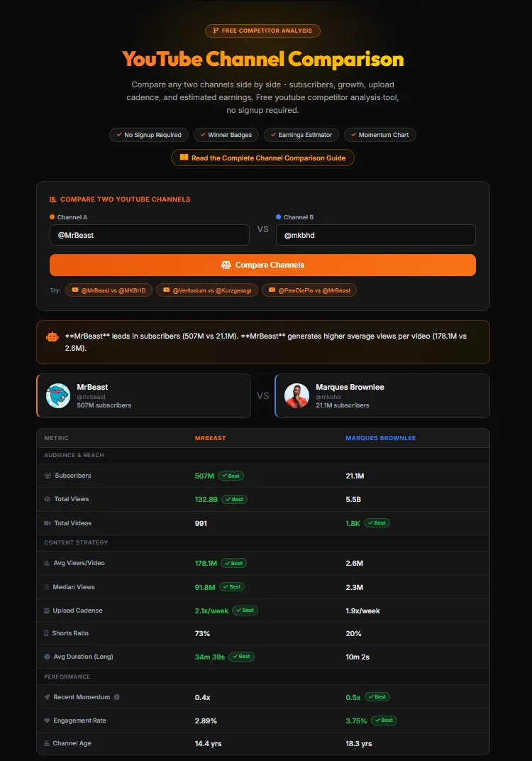The height and width of the screenshot is (761, 532).
Task: Click the Upload Cadence calendar icon
Action: [47, 611]
